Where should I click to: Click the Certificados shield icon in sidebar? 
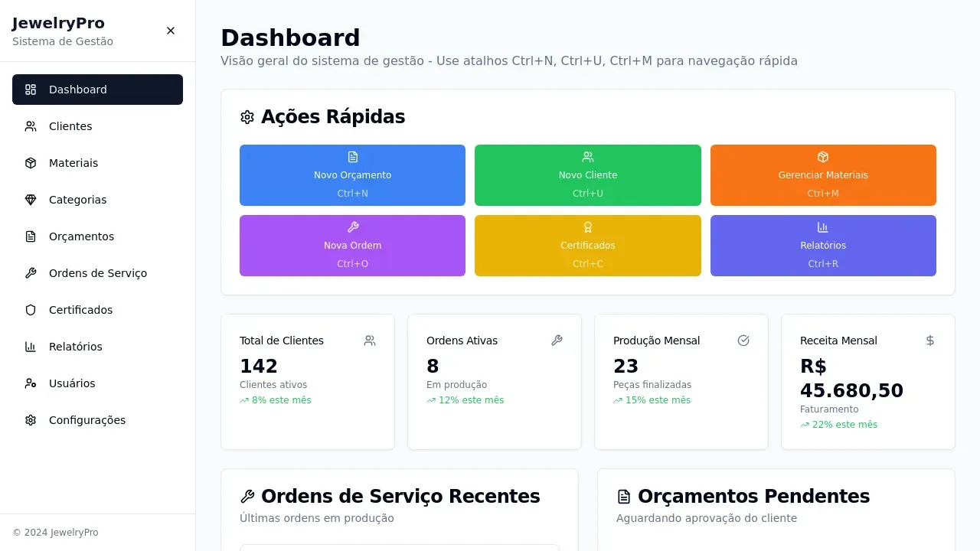31,310
